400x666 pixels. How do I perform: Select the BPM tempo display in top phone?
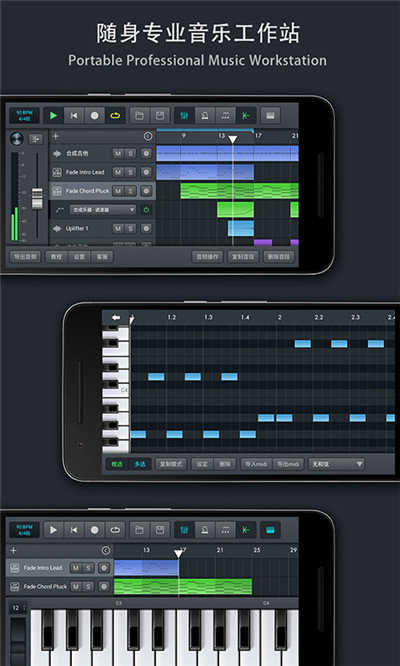coord(24,115)
